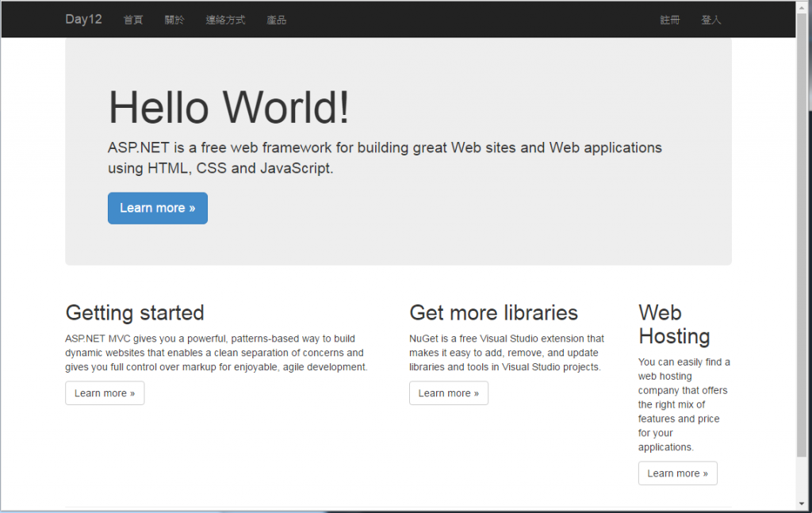Click the 'You can easily find a' paragraph

point(684,404)
